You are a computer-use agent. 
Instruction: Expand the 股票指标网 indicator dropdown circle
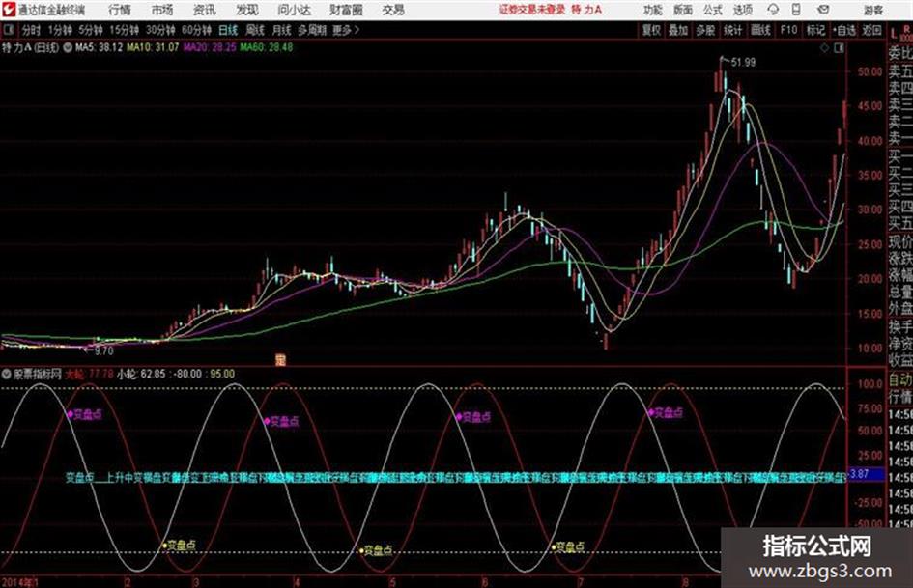pyautogui.click(x=7, y=375)
